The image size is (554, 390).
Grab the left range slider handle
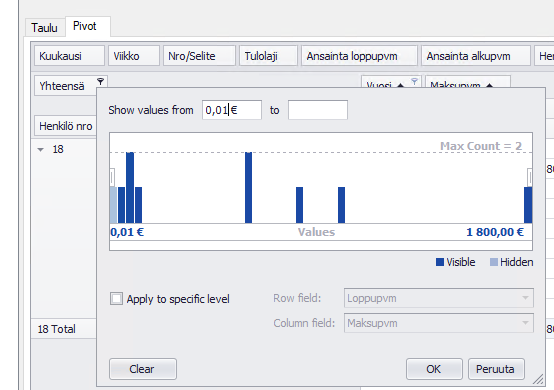tap(112, 177)
